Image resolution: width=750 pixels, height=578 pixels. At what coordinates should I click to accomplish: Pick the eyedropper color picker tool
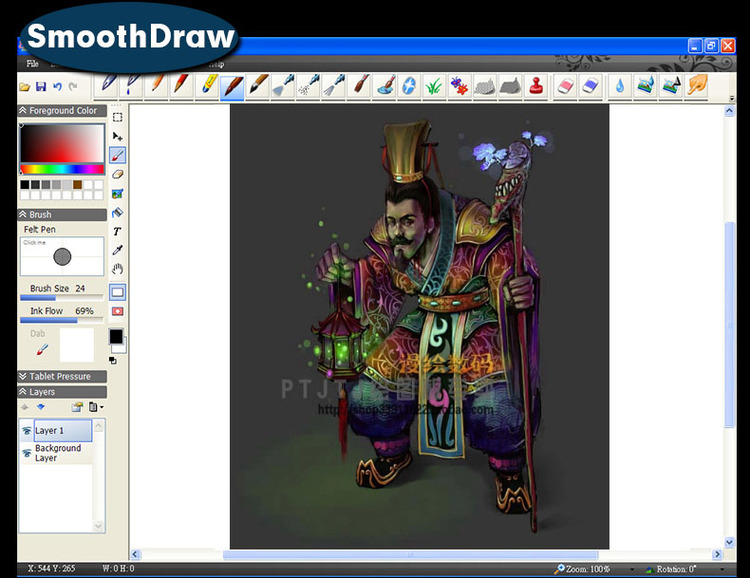click(117, 250)
